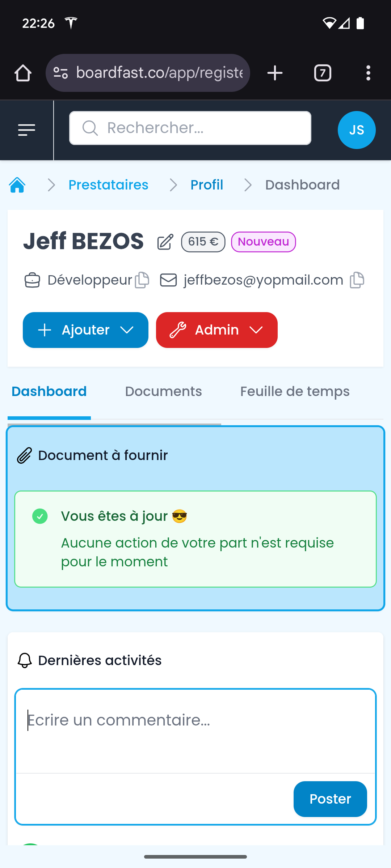391x868 pixels.
Task: Expand the Ajouter dropdown
Action: pyautogui.click(x=85, y=330)
